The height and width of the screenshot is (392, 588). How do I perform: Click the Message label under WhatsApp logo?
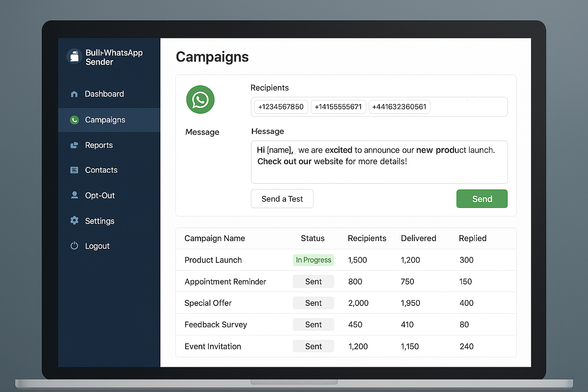click(x=202, y=132)
